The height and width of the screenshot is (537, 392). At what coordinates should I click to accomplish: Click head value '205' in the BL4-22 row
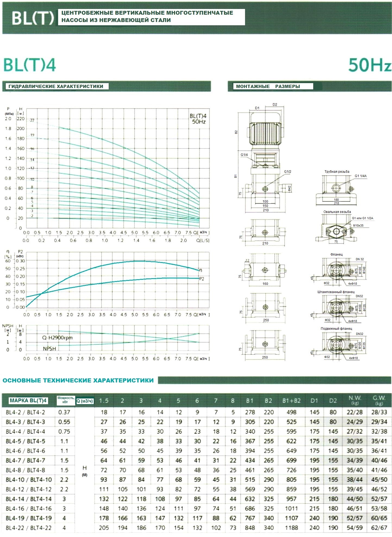104,528
